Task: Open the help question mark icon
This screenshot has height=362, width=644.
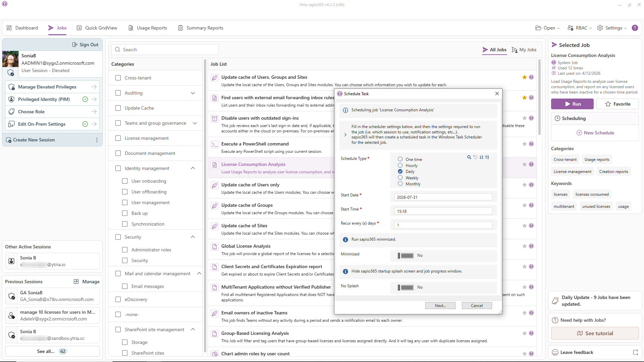Action: pos(635,28)
